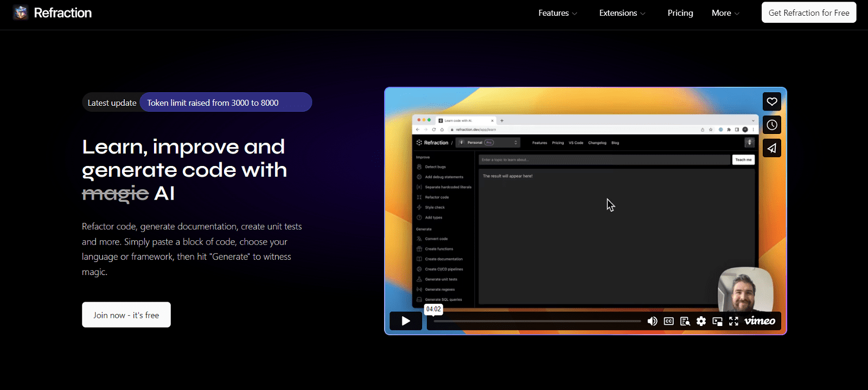
Task: Click Join now - it's free button
Action: pyautogui.click(x=126, y=315)
